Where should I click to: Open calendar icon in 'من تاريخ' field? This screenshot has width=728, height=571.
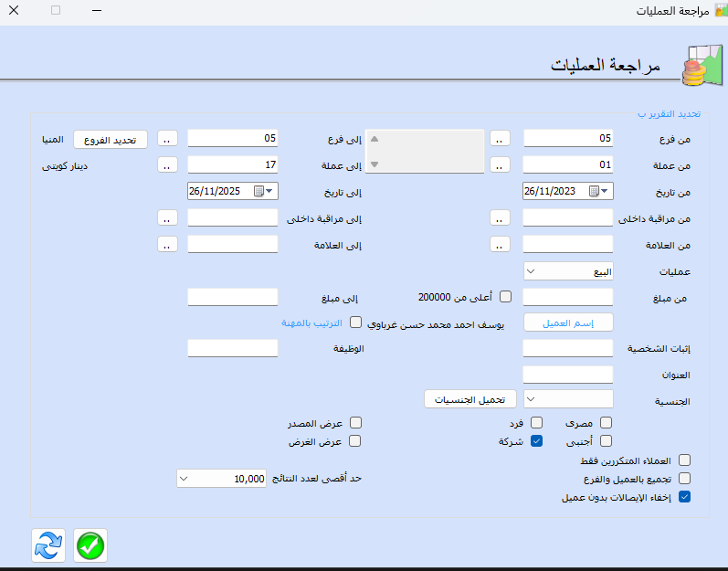[595, 191]
